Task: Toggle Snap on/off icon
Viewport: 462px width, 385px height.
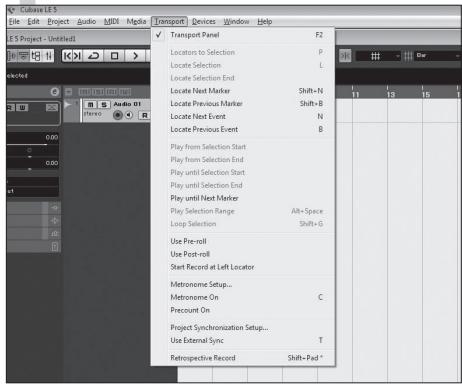Action: (x=345, y=56)
